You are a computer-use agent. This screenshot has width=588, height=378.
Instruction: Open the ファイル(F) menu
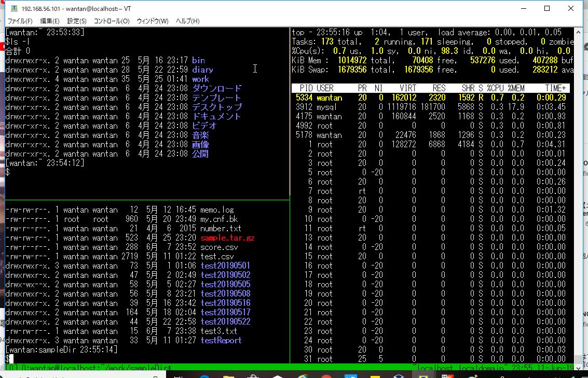tap(20, 21)
